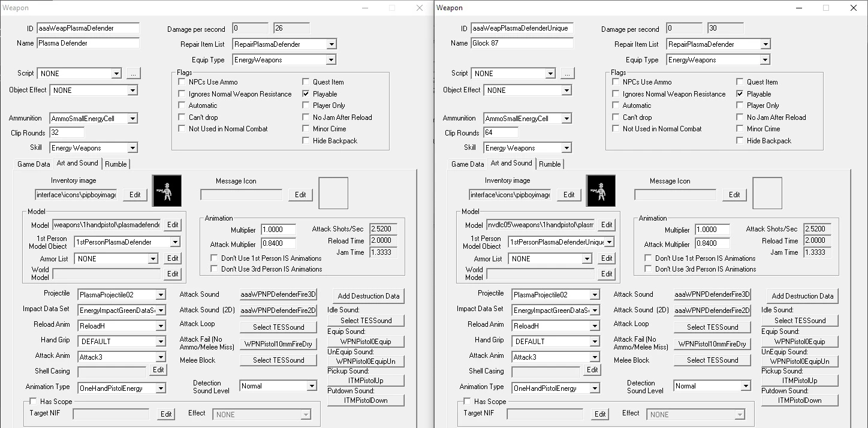Open Repair Item List dropdown in Plasma Defender window
The image size is (868, 428).
click(x=331, y=44)
